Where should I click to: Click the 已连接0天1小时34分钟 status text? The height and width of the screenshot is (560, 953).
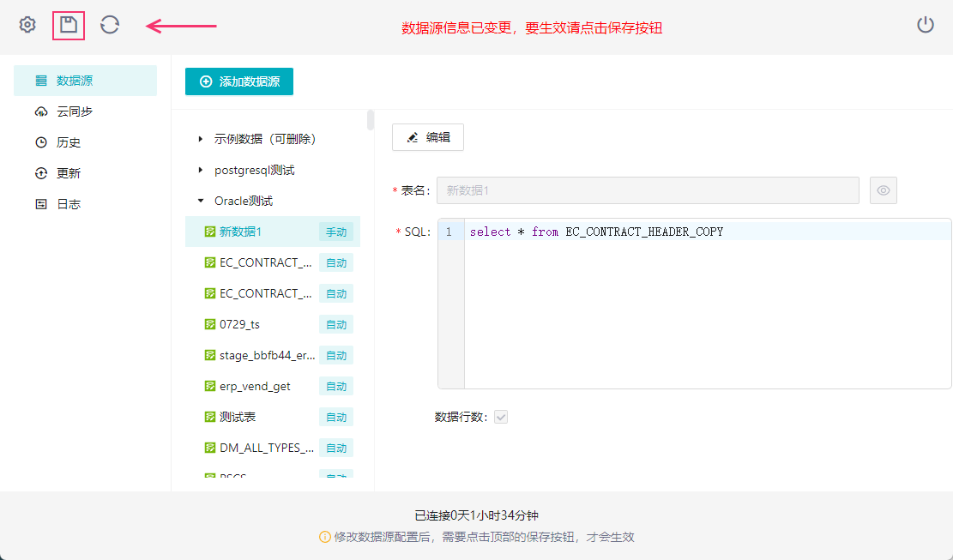click(x=477, y=515)
